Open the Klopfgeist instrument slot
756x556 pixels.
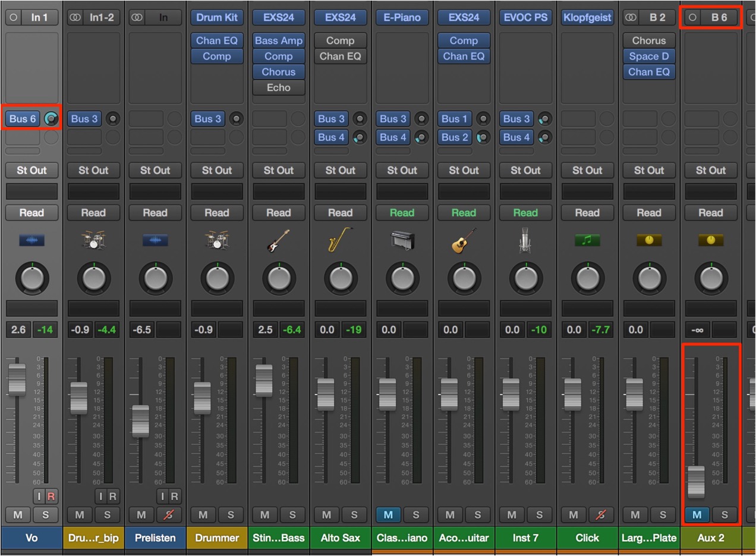(x=587, y=17)
